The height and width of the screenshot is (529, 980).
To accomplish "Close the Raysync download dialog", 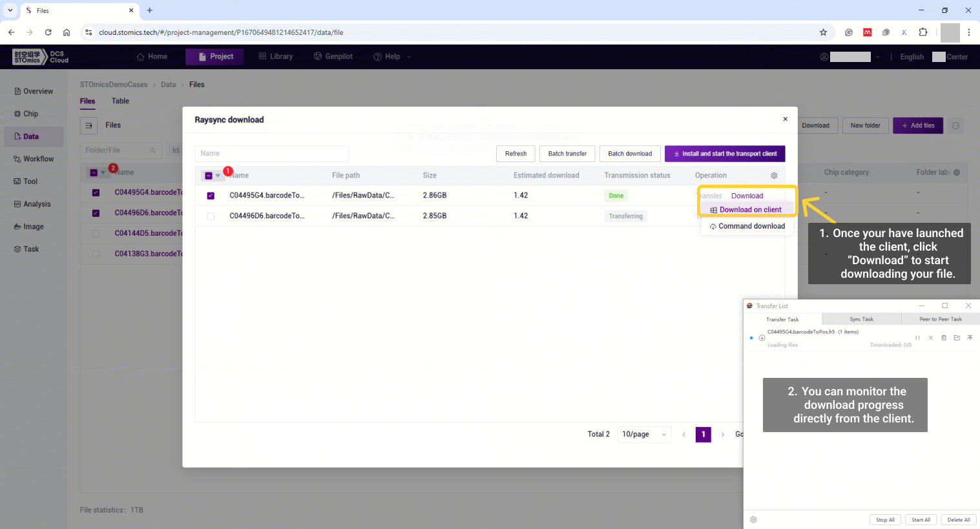I will (786, 119).
